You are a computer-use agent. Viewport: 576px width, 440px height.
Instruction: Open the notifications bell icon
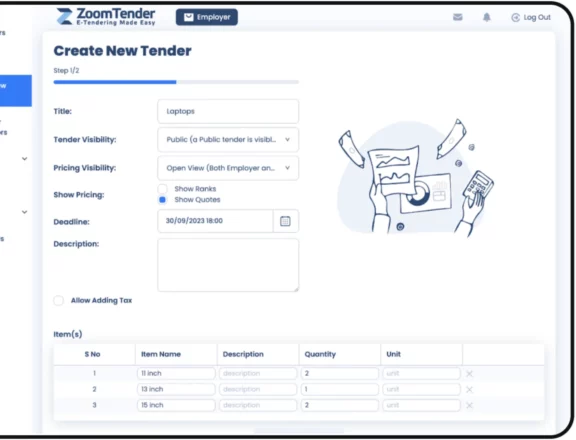point(487,17)
